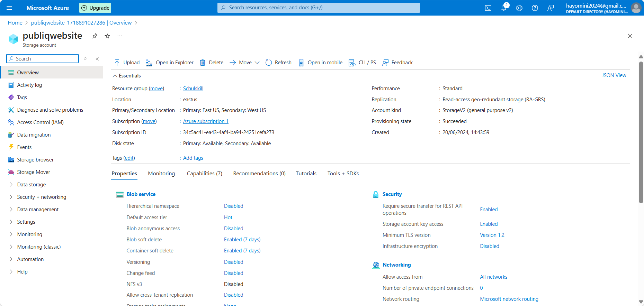The height and width of the screenshot is (306, 644).
Task: Open JSON View
Action: 614,75
